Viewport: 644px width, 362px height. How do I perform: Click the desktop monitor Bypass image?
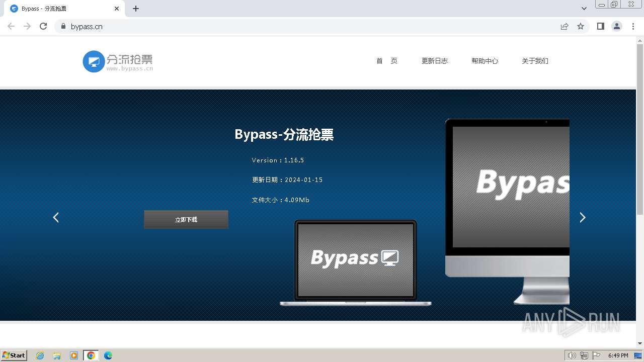point(507,211)
